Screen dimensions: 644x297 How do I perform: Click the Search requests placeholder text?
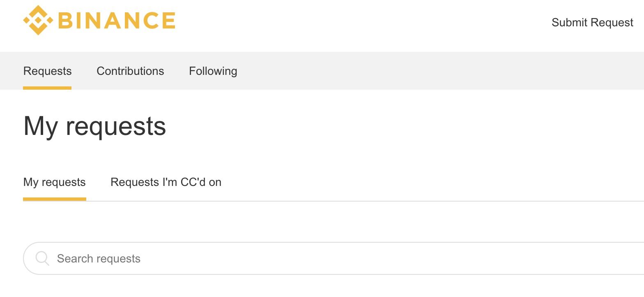click(x=99, y=259)
